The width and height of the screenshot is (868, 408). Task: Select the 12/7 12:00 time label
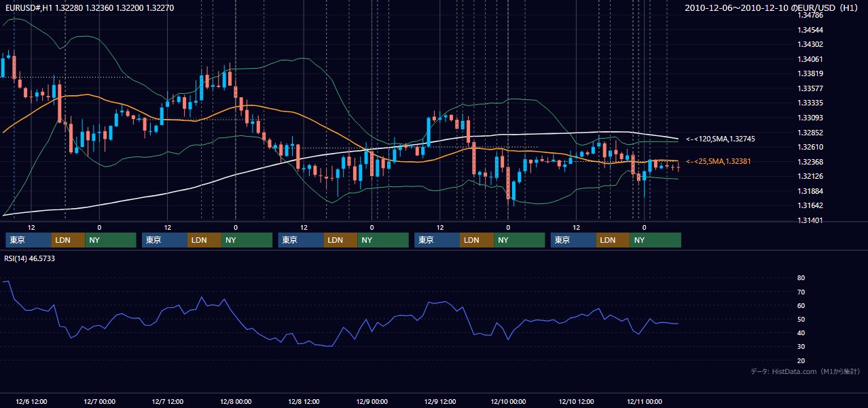coord(168,401)
